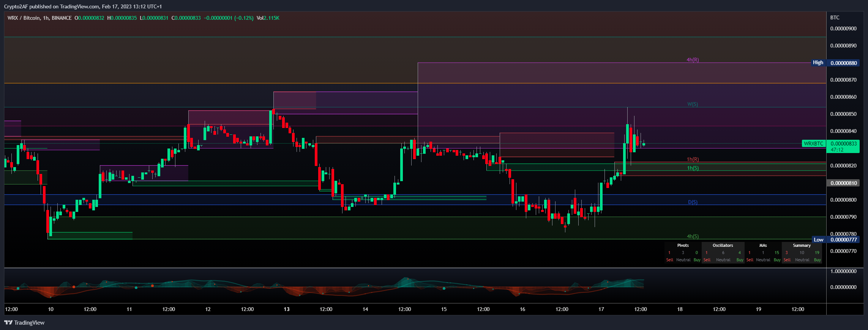Click date 10 on the time axis
868x330 pixels.
[51, 309]
